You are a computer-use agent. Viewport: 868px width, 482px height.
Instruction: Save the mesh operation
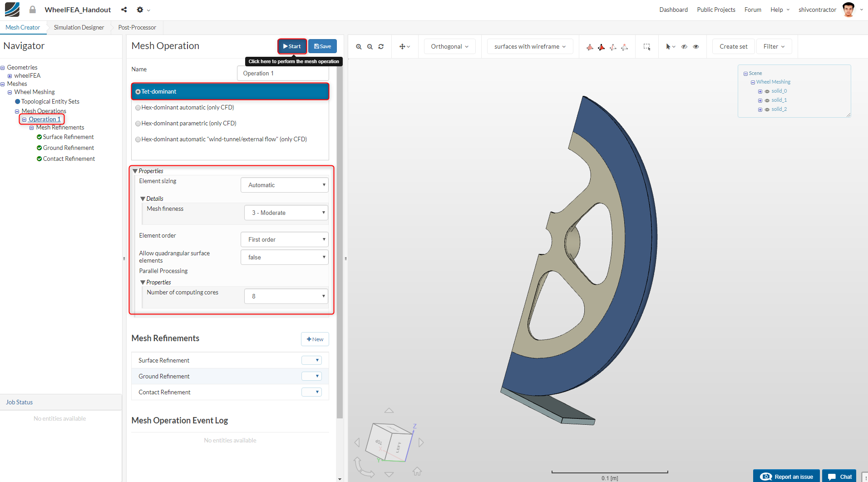pyautogui.click(x=322, y=46)
